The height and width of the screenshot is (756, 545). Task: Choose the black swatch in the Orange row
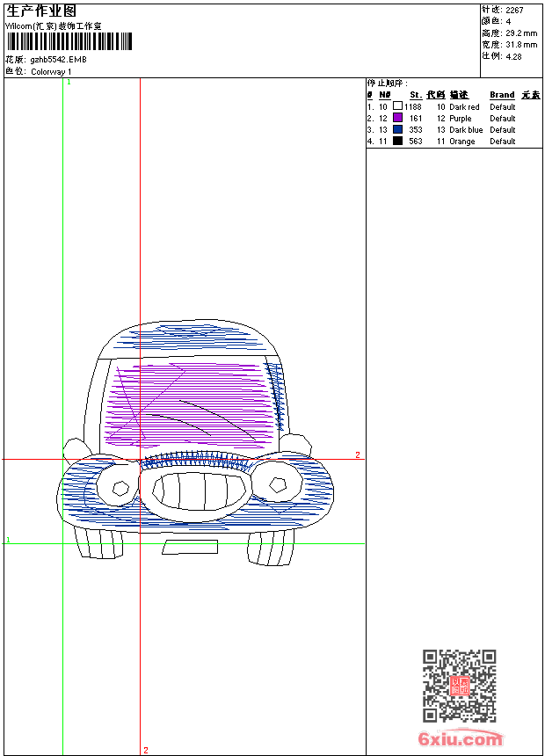(x=397, y=141)
